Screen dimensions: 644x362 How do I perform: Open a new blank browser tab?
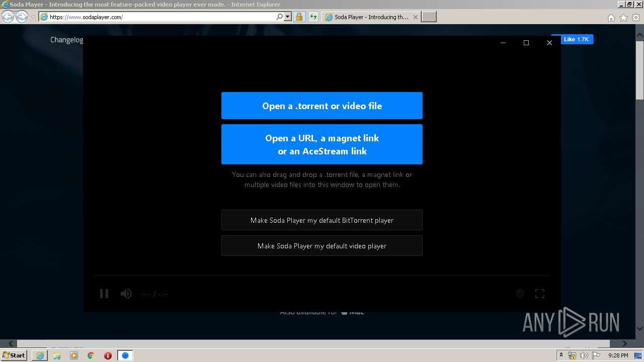click(x=429, y=17)
